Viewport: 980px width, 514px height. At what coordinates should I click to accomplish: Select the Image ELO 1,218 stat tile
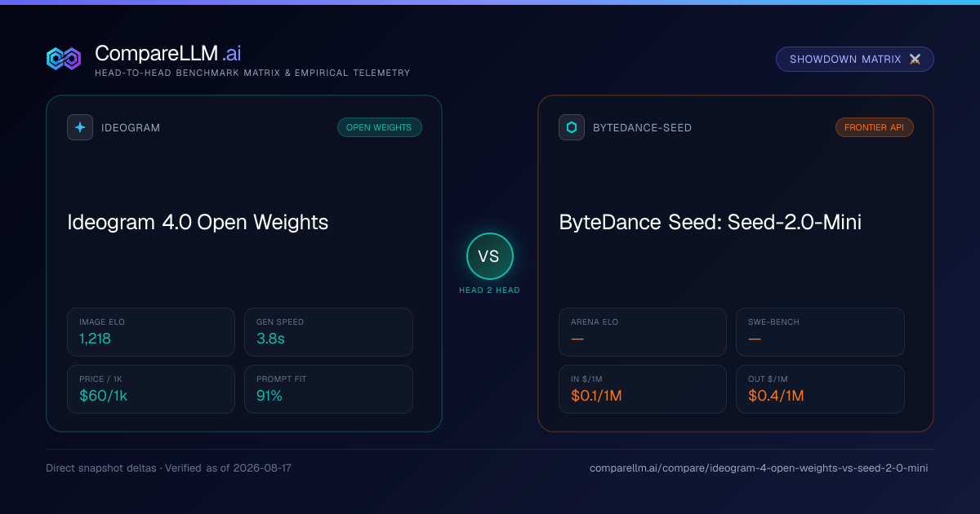[x=151, y=332]
